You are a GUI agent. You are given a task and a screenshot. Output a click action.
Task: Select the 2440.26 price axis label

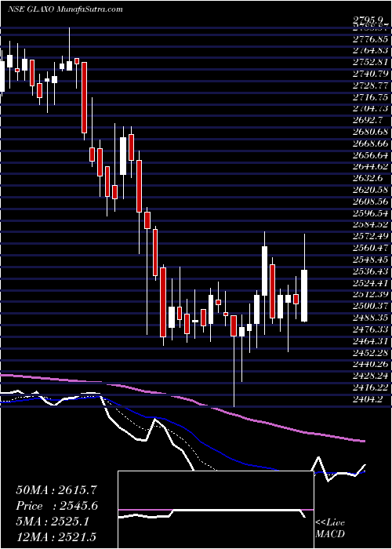[x=371, y=364]
